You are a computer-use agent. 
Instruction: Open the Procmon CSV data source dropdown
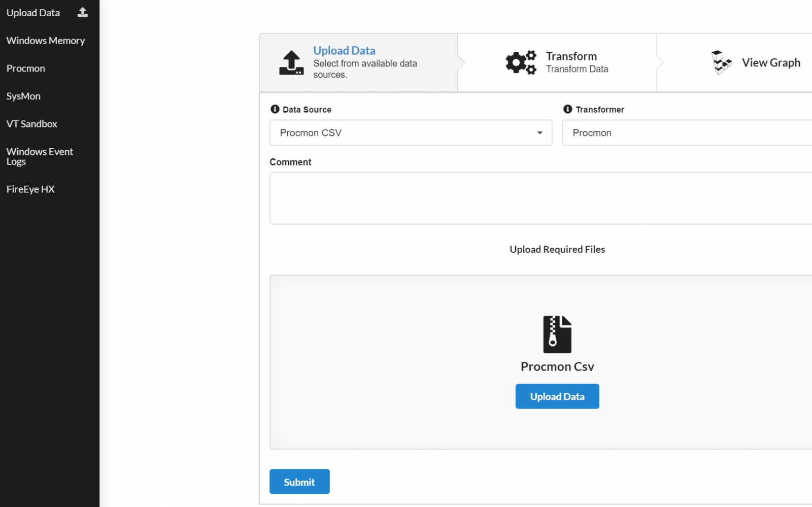(411, 133)
